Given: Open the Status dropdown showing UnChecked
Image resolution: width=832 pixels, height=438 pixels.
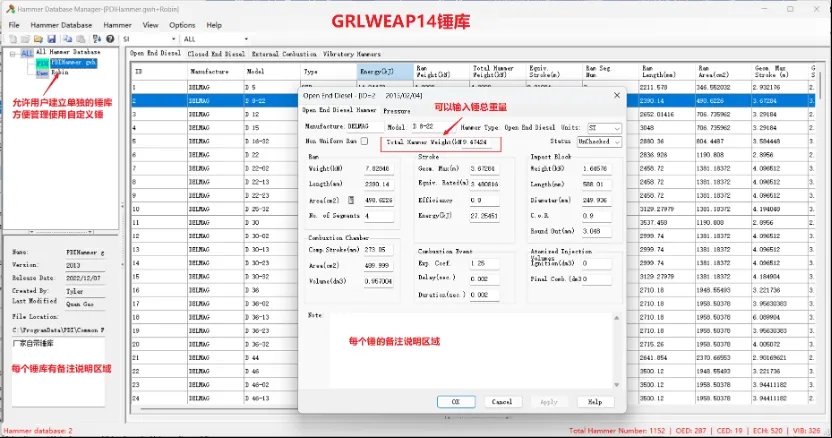Looking at the screenshot, I should click(617, 142).
